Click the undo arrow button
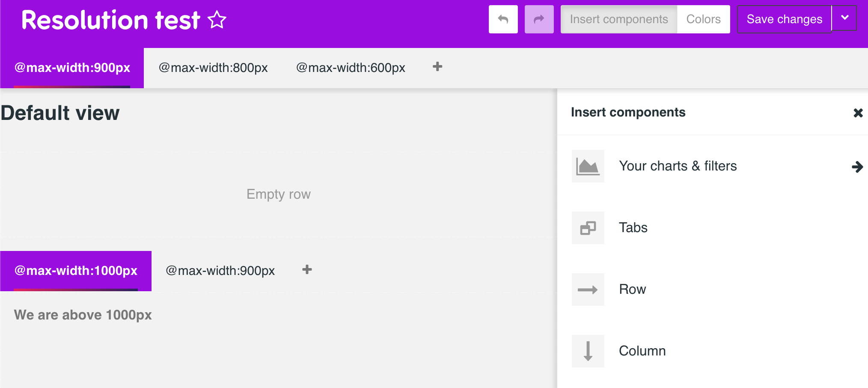 (503, 19)
